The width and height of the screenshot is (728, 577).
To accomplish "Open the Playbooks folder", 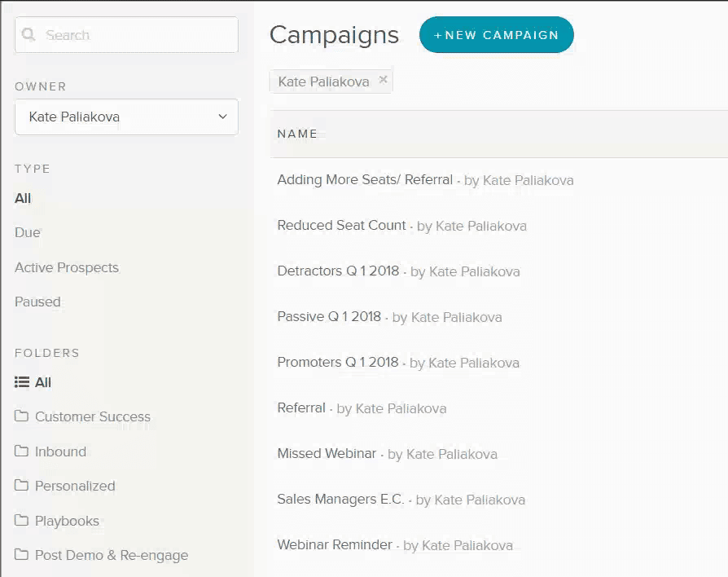I will (x=68, y=521).
